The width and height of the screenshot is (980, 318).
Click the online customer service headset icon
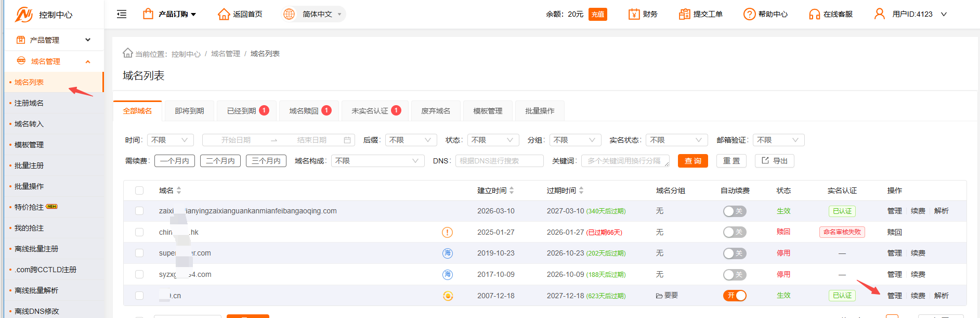pyautogui.click(x=814, y=14)
